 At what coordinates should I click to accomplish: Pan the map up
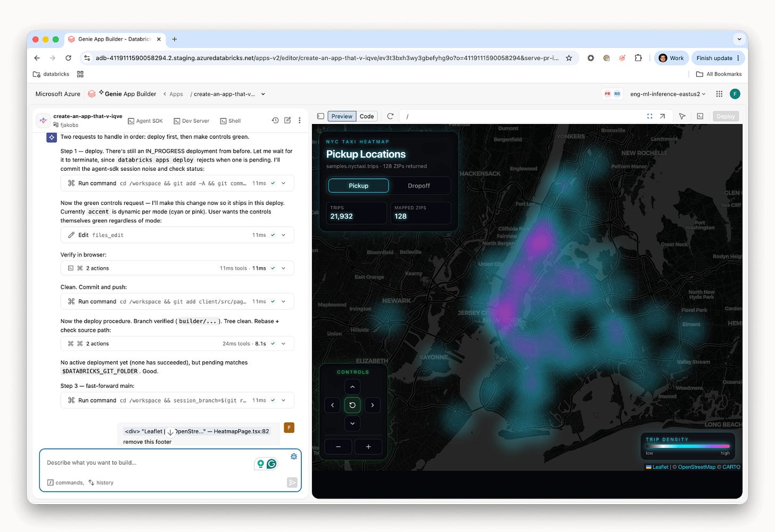(352, 387)
